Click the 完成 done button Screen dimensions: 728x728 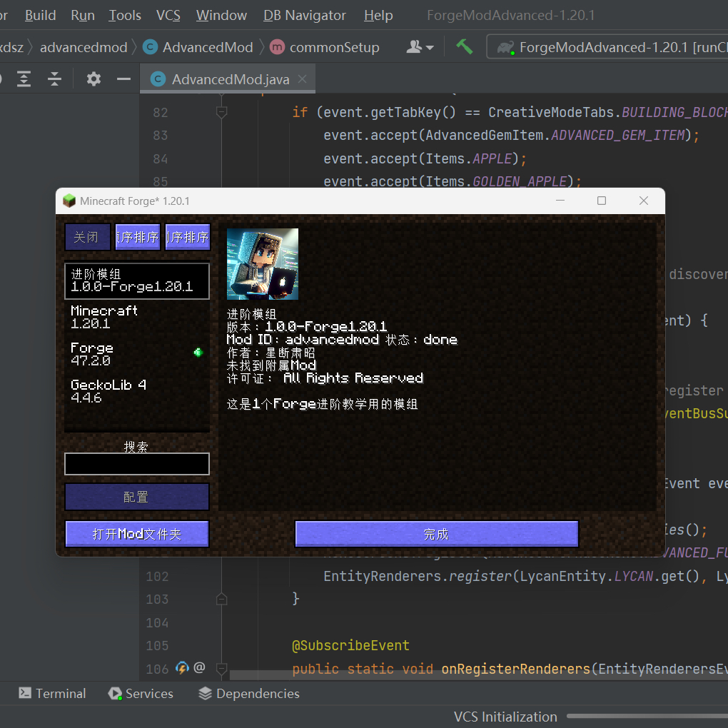point(436,534)
